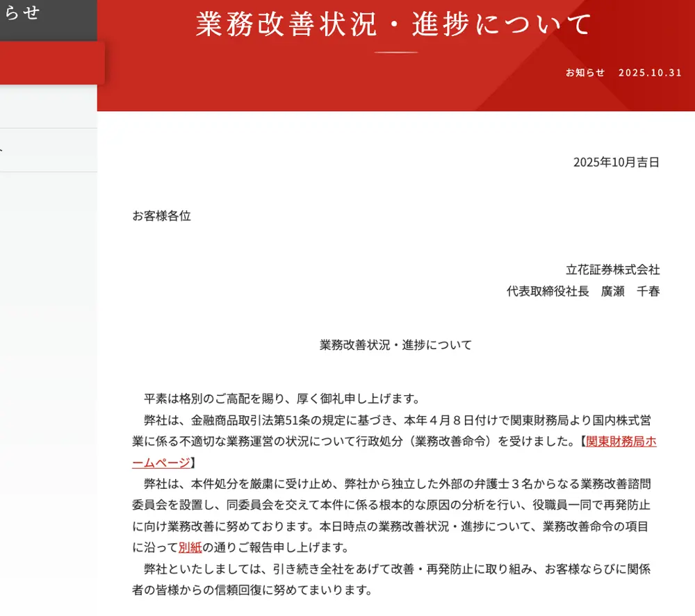Click the banner date 2025.10.31
The height and width of the screenshot is (616, 695).
[x=650, y=73]
